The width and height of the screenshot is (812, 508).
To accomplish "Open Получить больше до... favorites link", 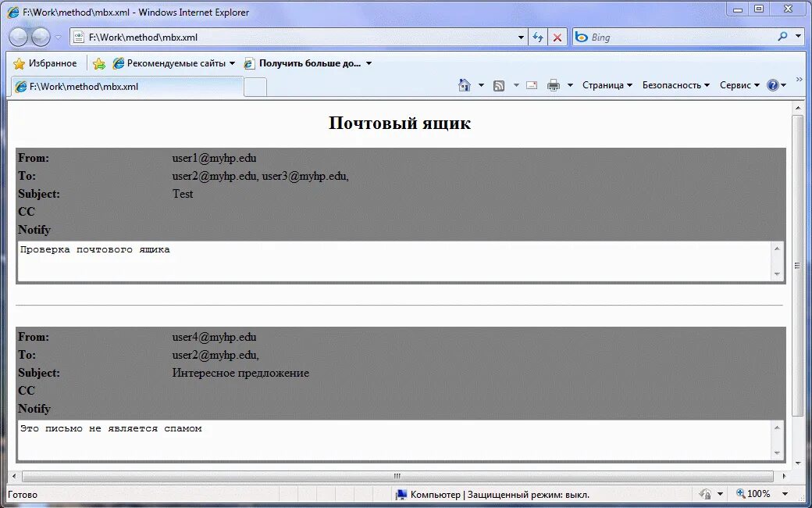I will [308, 63].
